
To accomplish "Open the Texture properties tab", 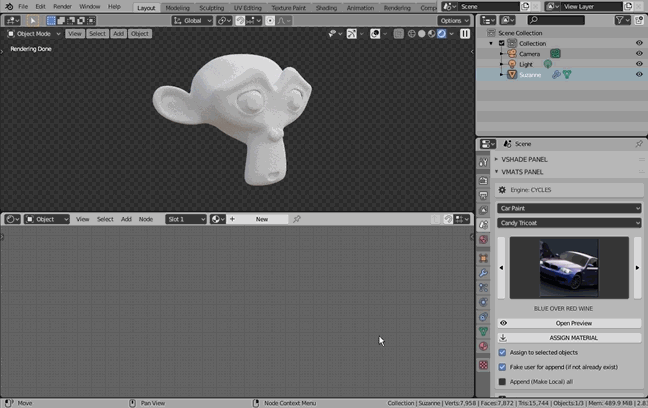I will (483, 365).
